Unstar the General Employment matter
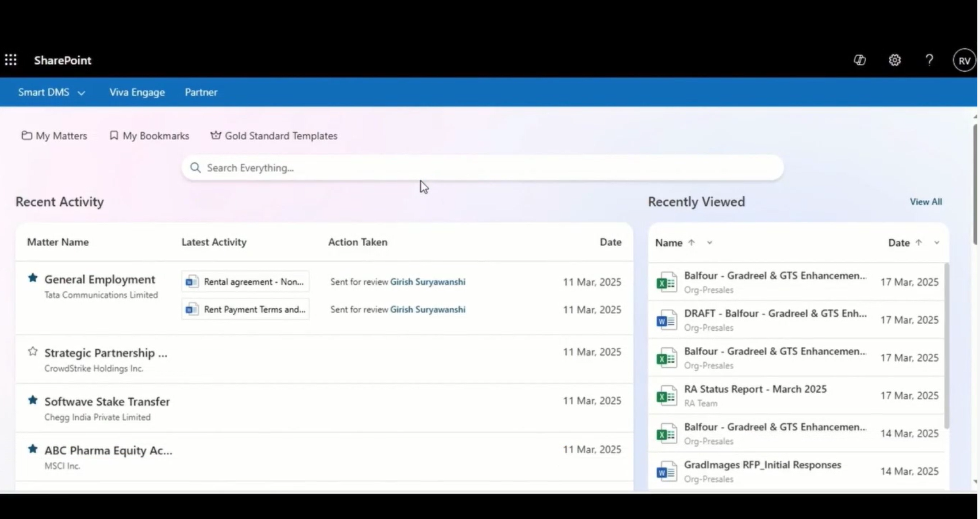This screenshot has height=519, width=980. coord(33,278)
